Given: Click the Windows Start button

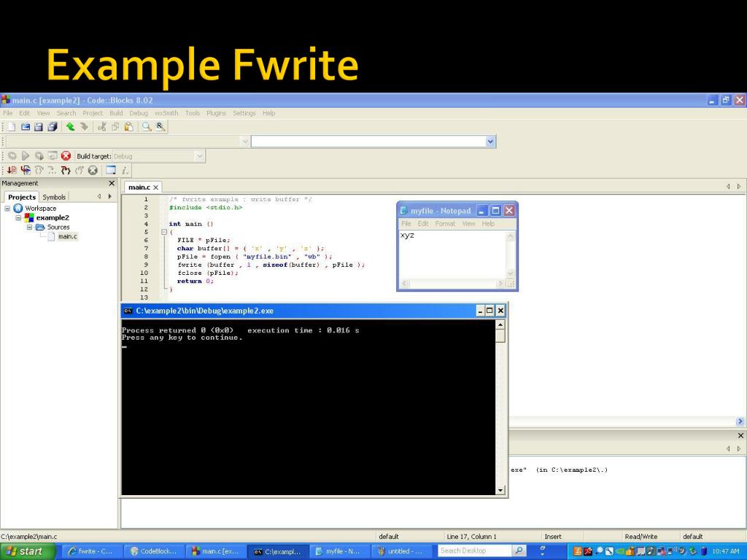Looking at the screenshot, I should pyautogui.click(x=27, y=551).
